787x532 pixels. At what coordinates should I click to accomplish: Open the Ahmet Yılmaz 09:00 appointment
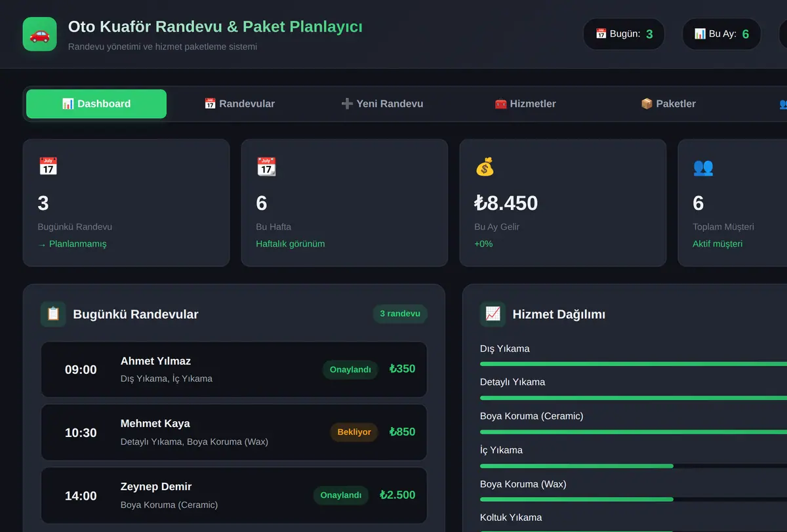[234, 369]
